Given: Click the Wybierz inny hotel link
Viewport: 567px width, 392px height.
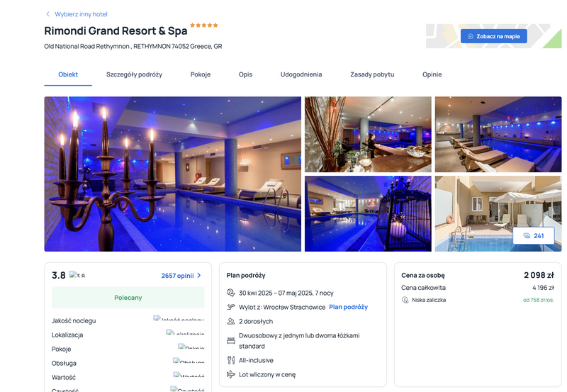Looking at the screenshot, I should (81, 14).
